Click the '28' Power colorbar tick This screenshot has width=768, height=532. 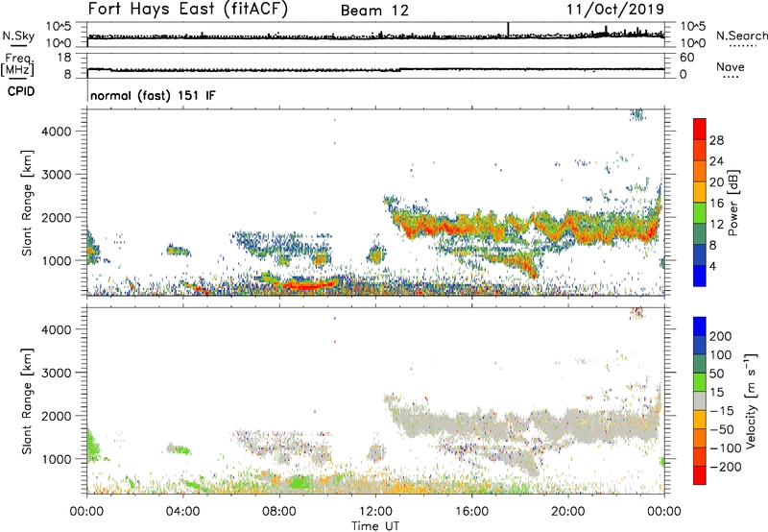(716, 140)
